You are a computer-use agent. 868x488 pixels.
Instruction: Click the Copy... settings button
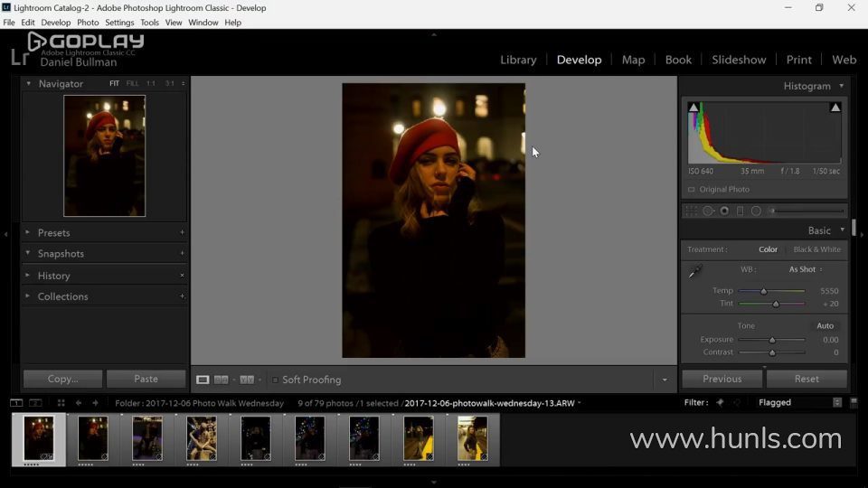pyautogui.click(x=62, y=379)
